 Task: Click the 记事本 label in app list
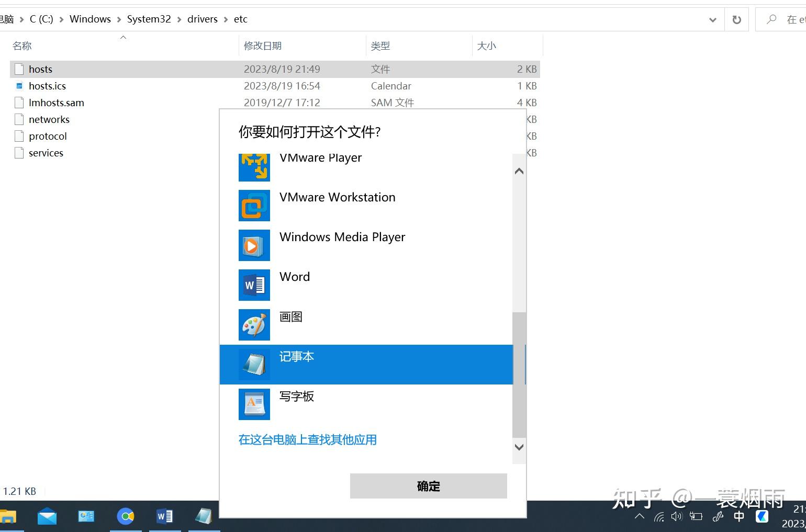(x=297, y=357)
